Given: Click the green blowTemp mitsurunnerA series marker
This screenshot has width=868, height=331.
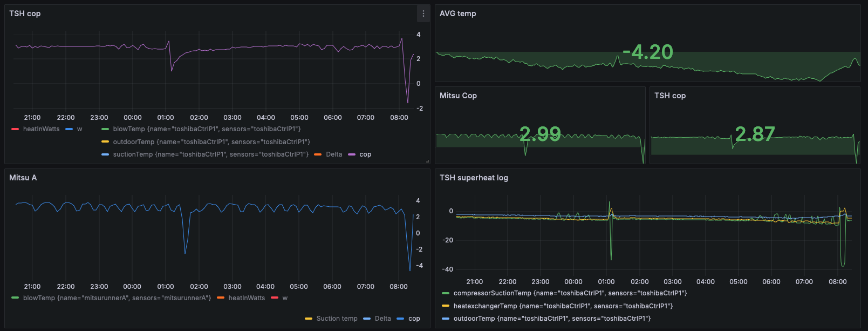Looking at the screenshot, I should click(x=15, y=298).
